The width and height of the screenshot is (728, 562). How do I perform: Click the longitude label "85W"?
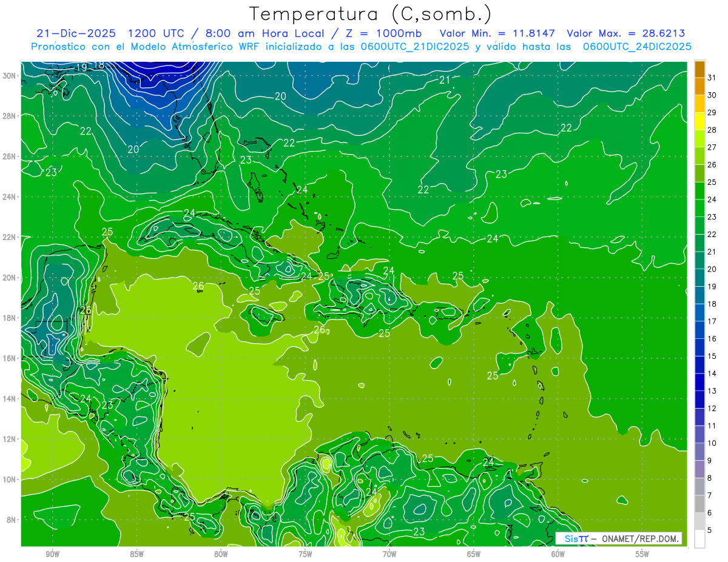click(136, 554)
